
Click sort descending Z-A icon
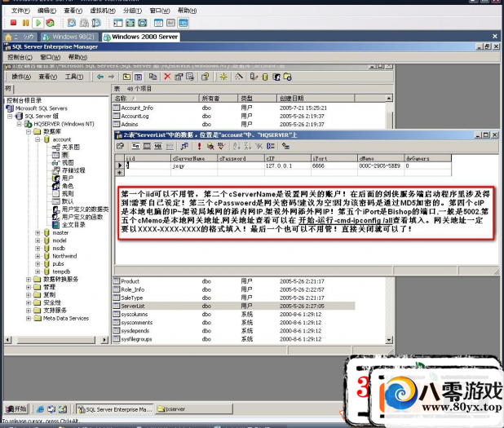(248, 146)
